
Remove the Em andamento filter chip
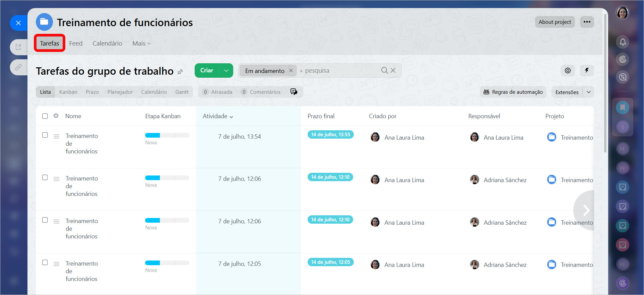pyautogui.click(x=291, y=71)
